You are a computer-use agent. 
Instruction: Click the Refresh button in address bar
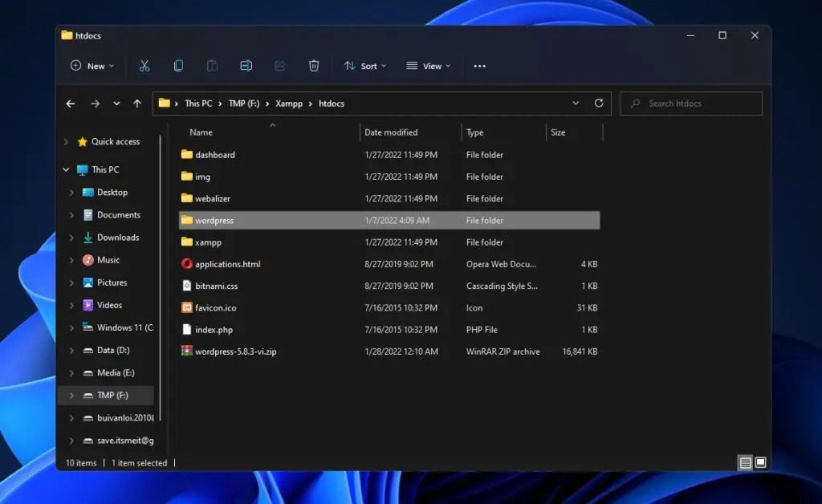(x=598, y=104)
